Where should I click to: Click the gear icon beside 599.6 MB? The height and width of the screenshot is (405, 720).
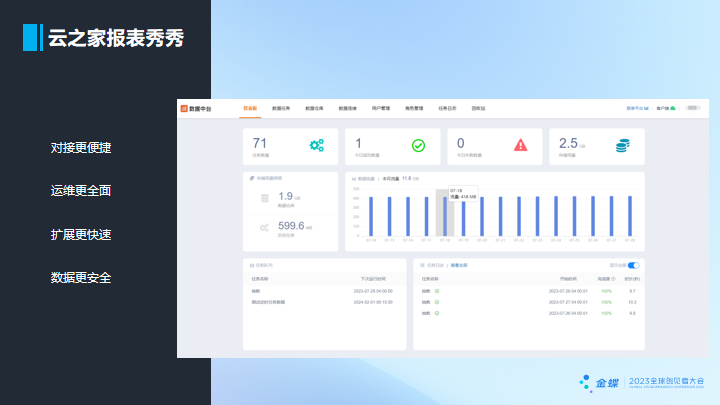pyautogui.click(x=265, y=227)
